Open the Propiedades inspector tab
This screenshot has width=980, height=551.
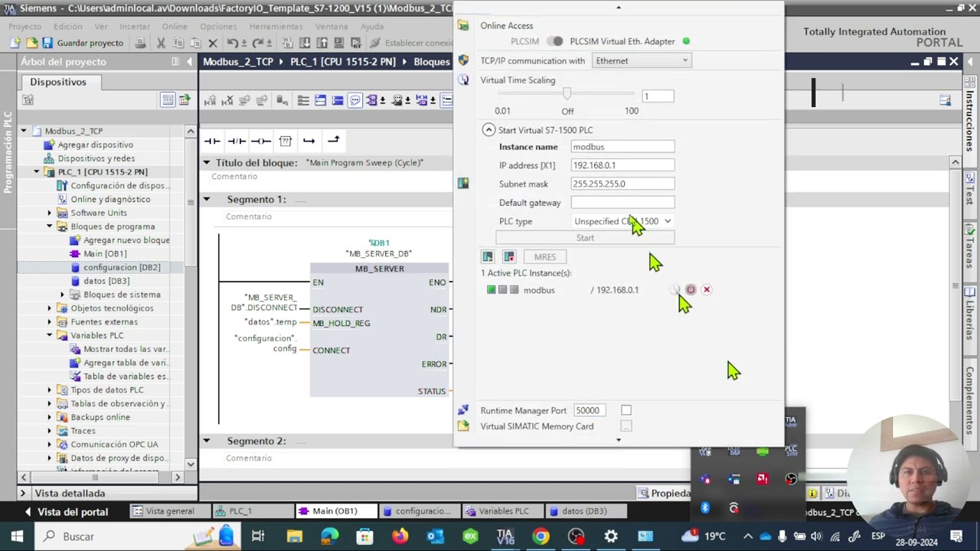(x=663, y=494)
